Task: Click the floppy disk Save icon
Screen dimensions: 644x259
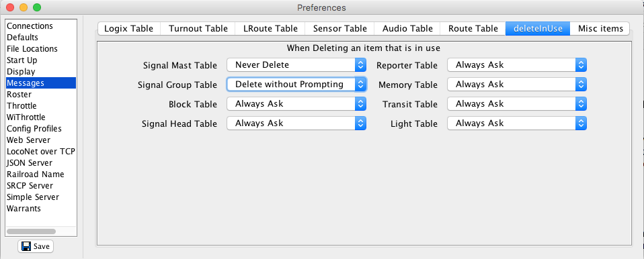Action: click(x=26, y=246)
